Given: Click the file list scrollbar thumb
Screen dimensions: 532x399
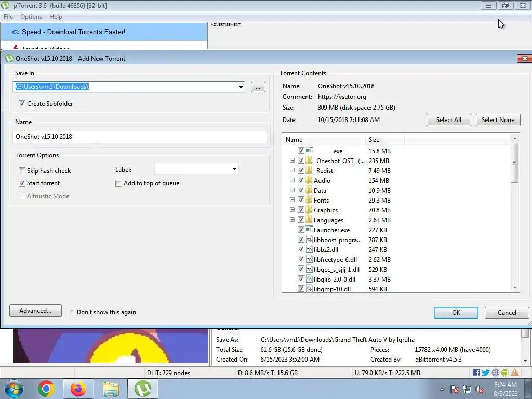Looking at the screenshot, I should click(515, 163).
